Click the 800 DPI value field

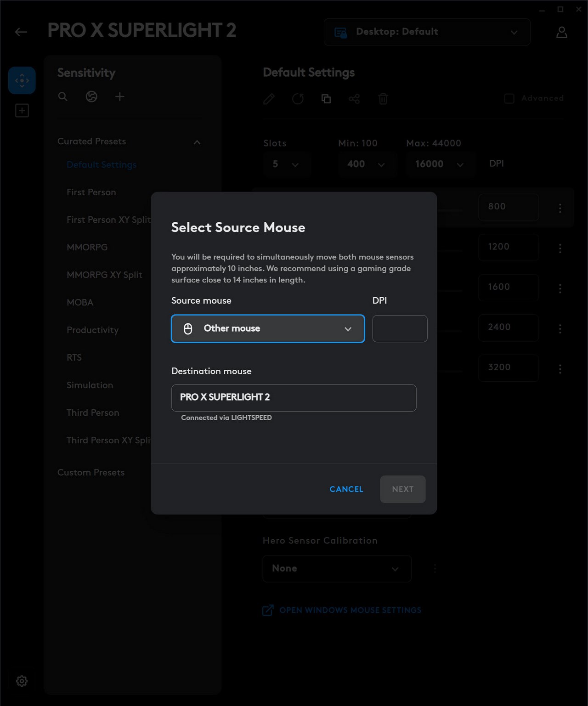pyautogui.click(x=509, y=207)
